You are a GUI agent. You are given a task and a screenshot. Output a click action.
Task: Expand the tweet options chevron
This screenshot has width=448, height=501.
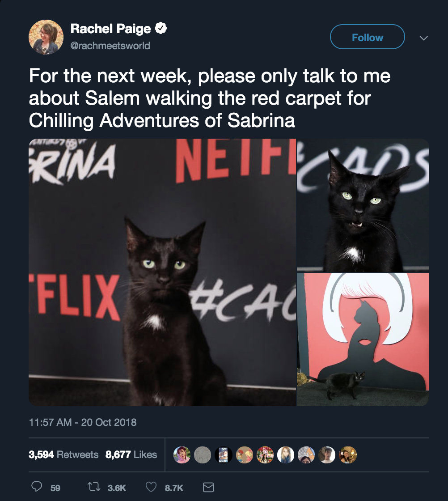(423, 38)
